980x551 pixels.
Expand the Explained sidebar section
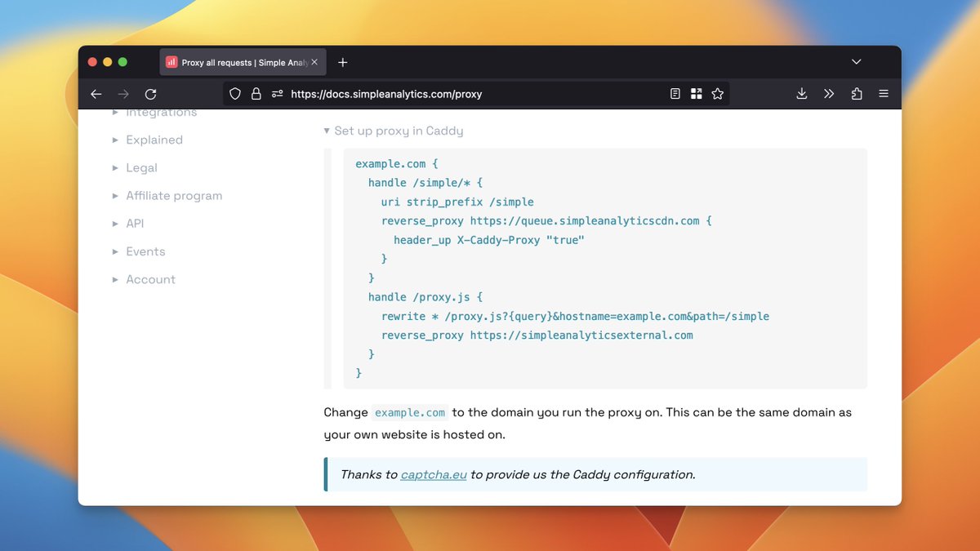click(148, 140)
